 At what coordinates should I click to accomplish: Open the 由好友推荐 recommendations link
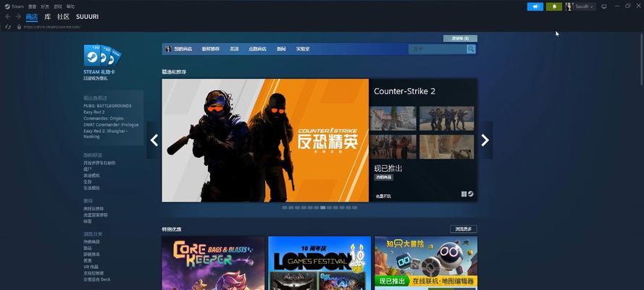coord(93,209)
